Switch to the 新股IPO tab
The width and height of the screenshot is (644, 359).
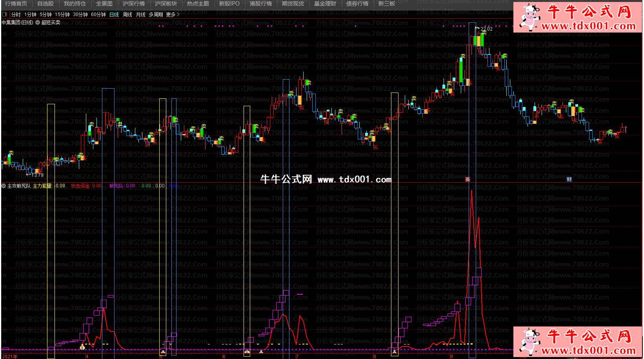(229, 4)
